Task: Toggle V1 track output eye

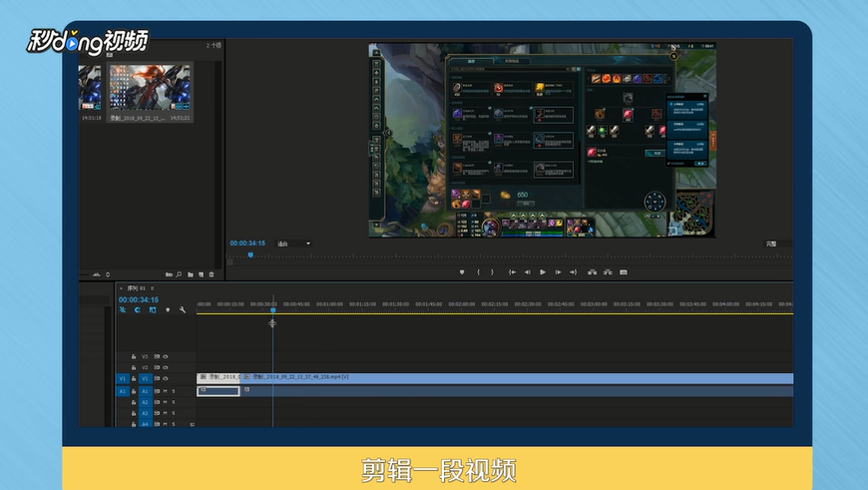Action: (165, 378)
